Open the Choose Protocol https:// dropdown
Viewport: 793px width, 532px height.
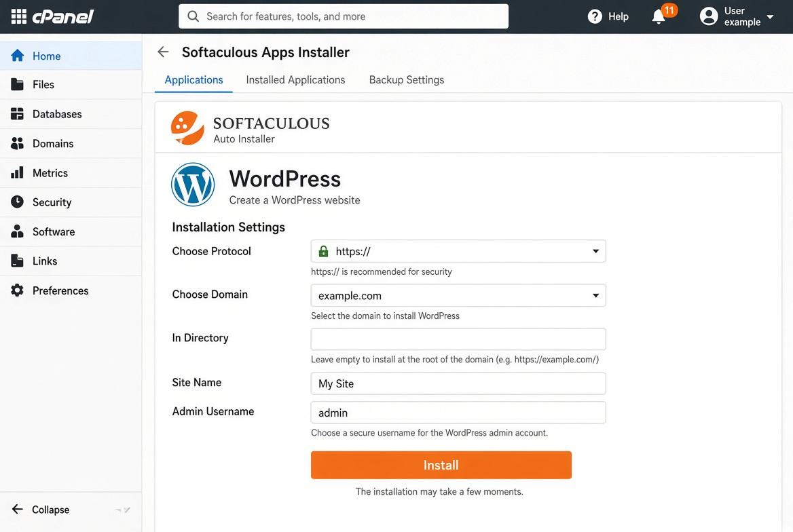pos(458,251)
